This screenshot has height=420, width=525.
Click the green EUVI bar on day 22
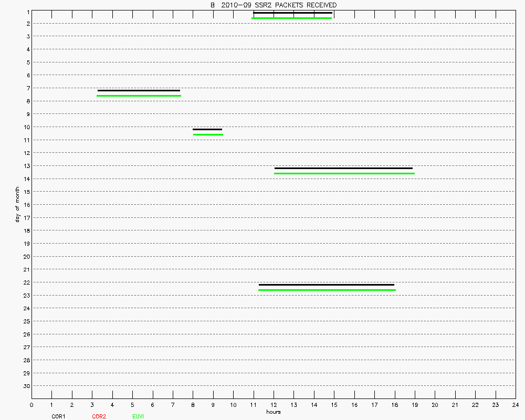pos(327,290)
